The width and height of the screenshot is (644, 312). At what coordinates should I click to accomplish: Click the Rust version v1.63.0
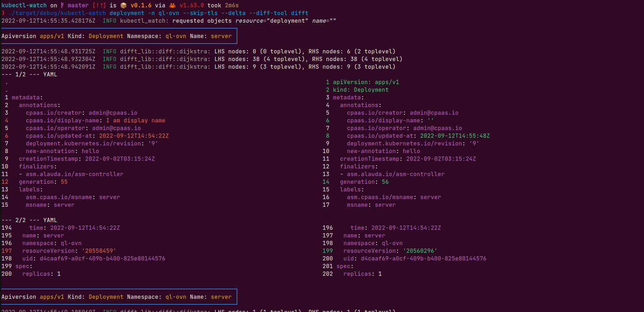(192, 5)
